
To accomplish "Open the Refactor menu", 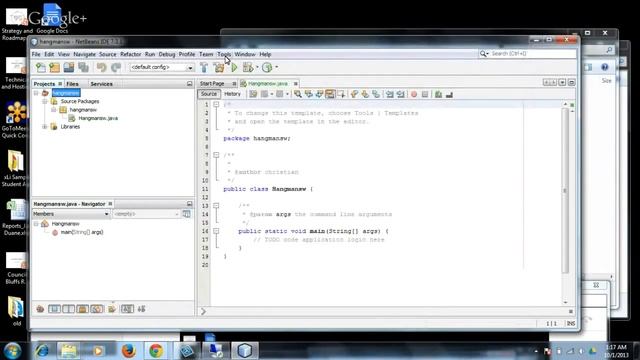I will tap(131, 54).
